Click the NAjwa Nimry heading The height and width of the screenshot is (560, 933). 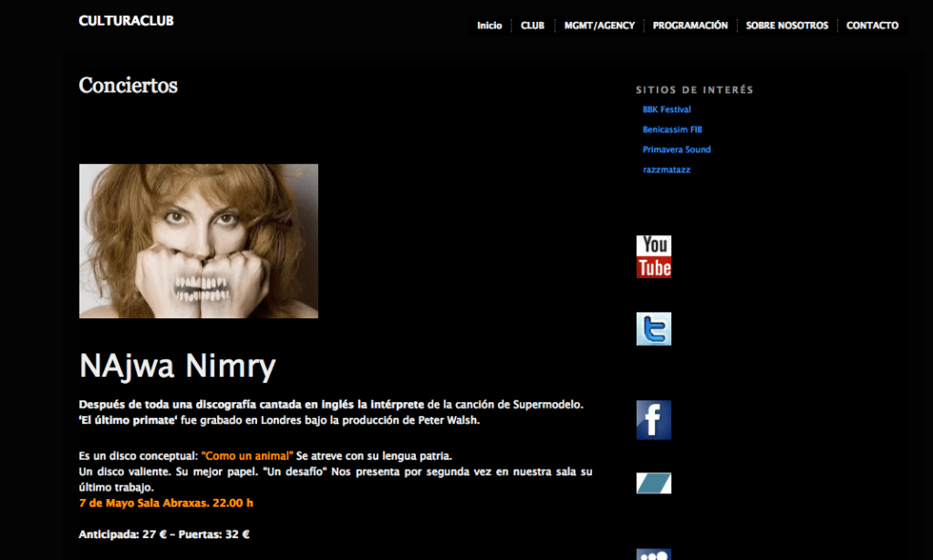(x=178, y=367)
